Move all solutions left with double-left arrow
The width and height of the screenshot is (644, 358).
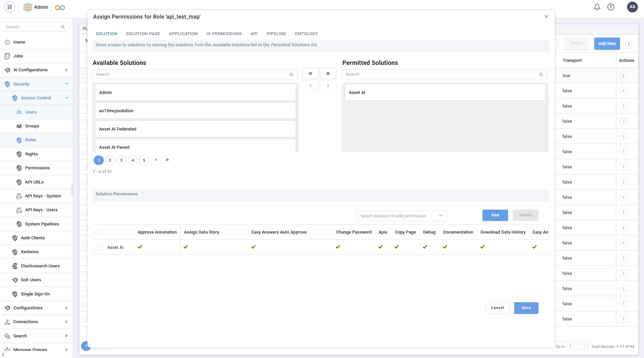[310, 73]
